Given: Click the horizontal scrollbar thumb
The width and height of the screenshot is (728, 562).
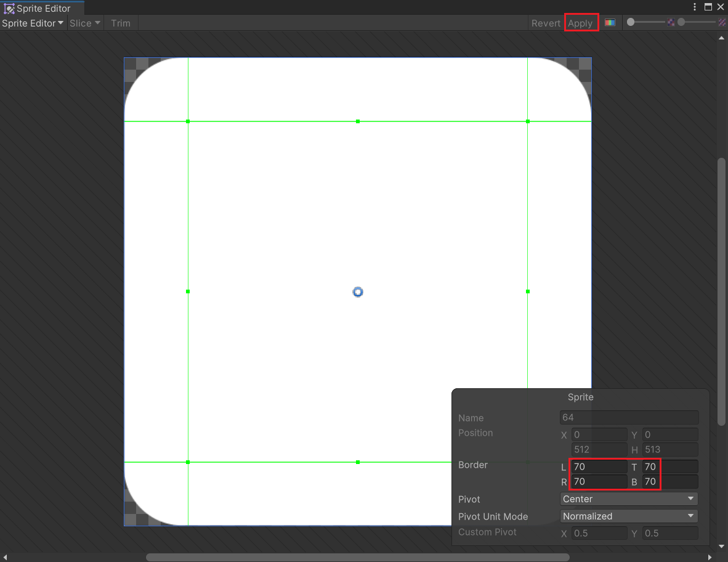Looking at the screenshot, I should point(357,557).
